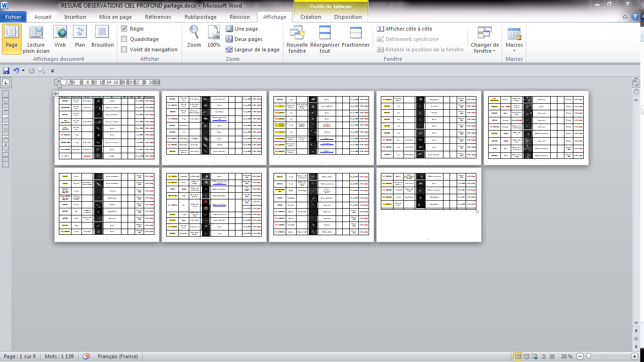Select the Affichage tab

click(x=274, y=17)
